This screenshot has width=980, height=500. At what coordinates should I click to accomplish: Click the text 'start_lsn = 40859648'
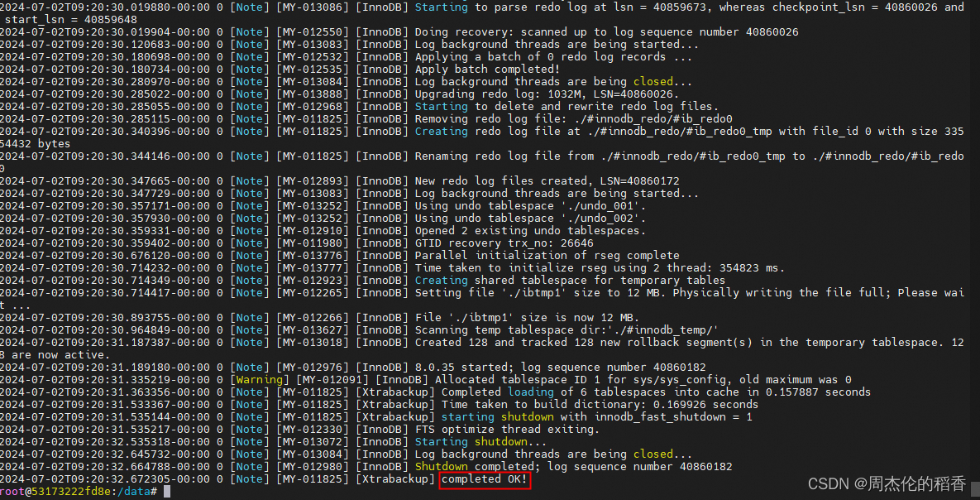click(x=71, y=20)
